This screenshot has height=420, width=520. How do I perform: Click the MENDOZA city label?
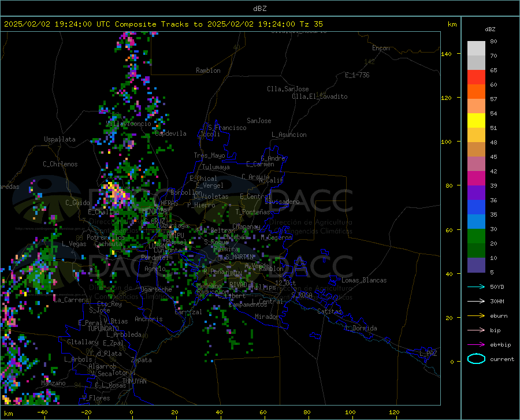coord(154,211)
